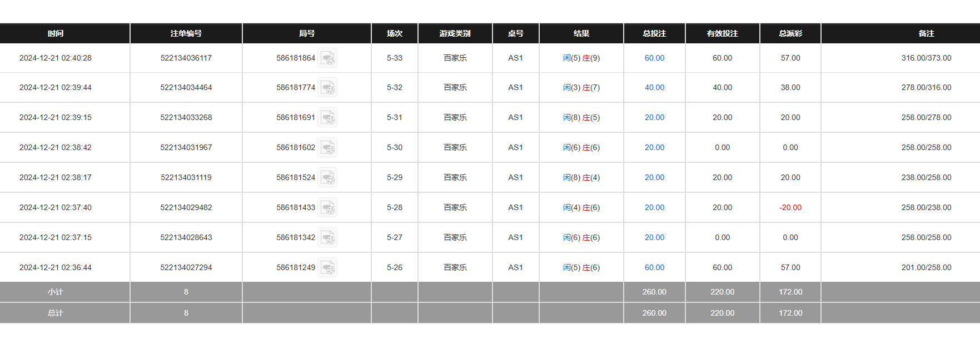Click result 闲(8) 庄(4) in session 5-29
Screen dimensions: 980x349
coord(581,177)
